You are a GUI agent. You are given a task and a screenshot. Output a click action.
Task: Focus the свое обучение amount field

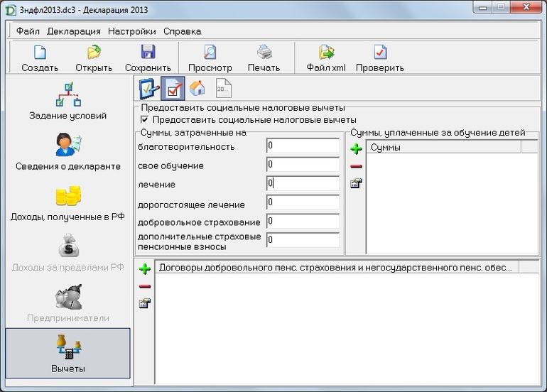pos(303,165)
